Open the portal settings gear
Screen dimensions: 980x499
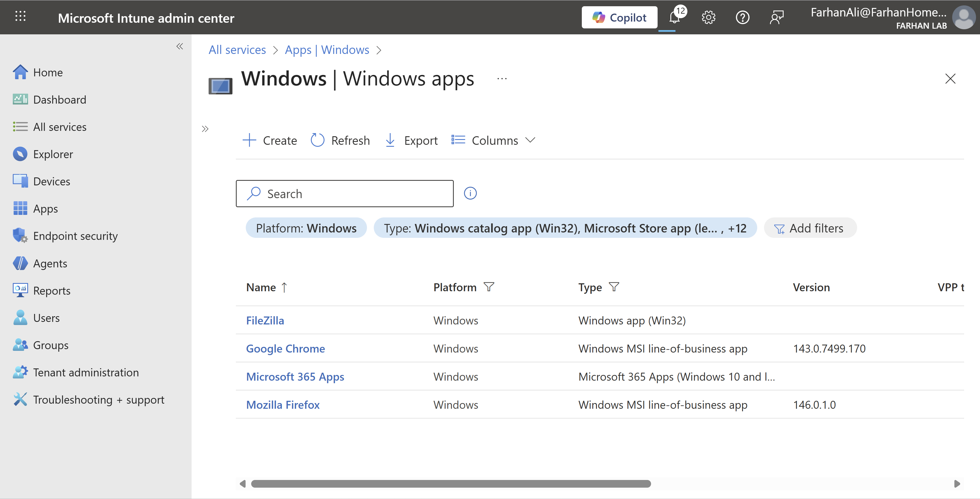(x=708, y=17)
